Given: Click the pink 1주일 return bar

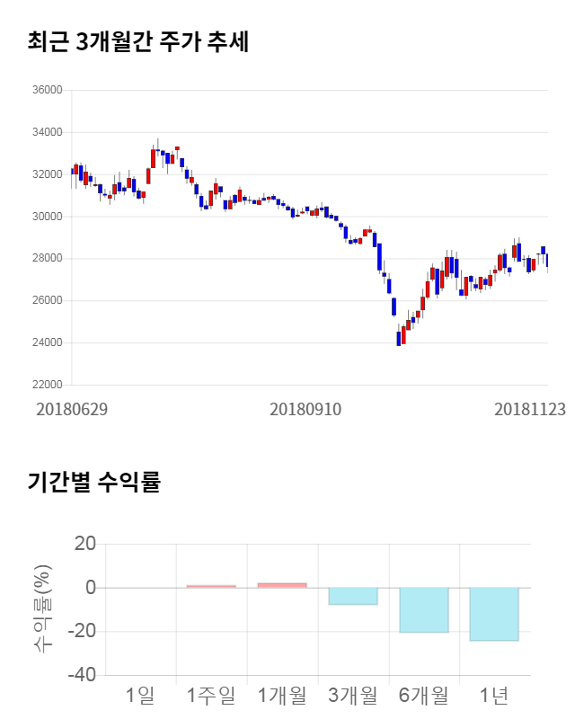Looking at the screenshot, I should 211,586.
